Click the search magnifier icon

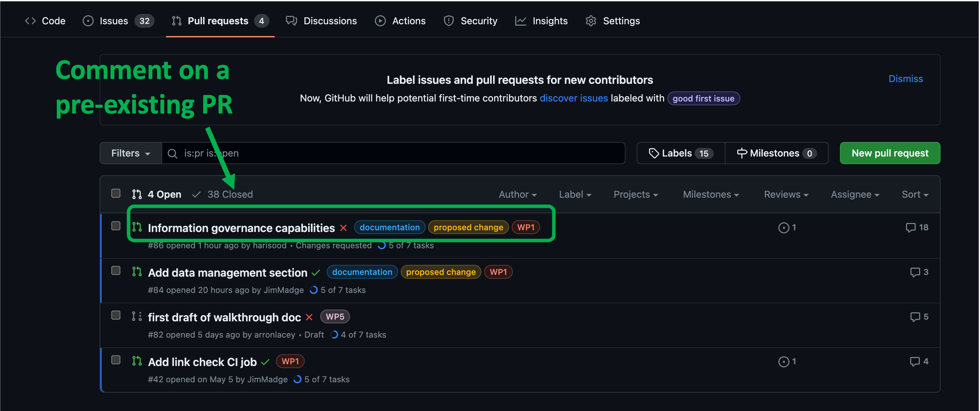[x=172, y=154]
